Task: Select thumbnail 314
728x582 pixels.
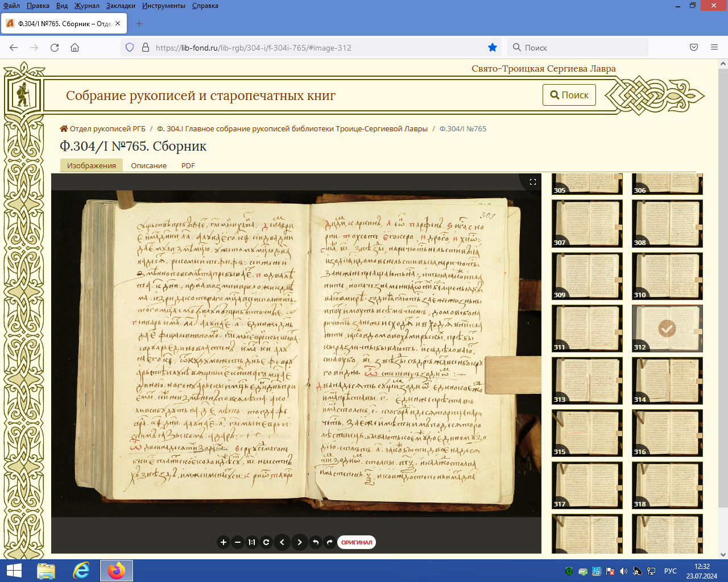Action: click(x=667, y=380)
